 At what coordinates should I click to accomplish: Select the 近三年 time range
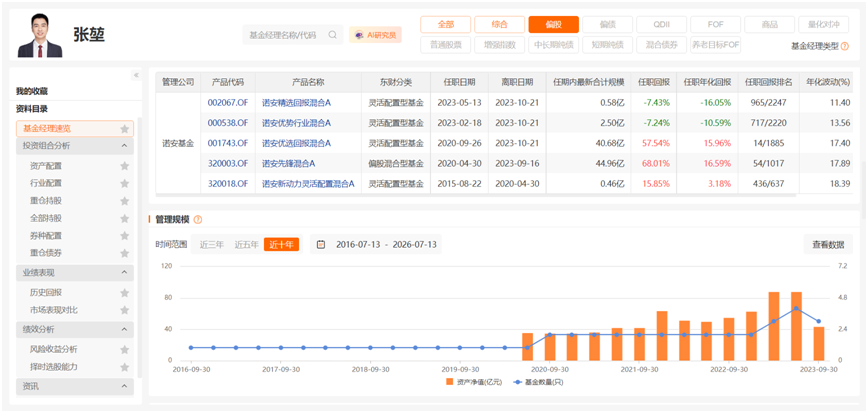[x=211, y=244]
